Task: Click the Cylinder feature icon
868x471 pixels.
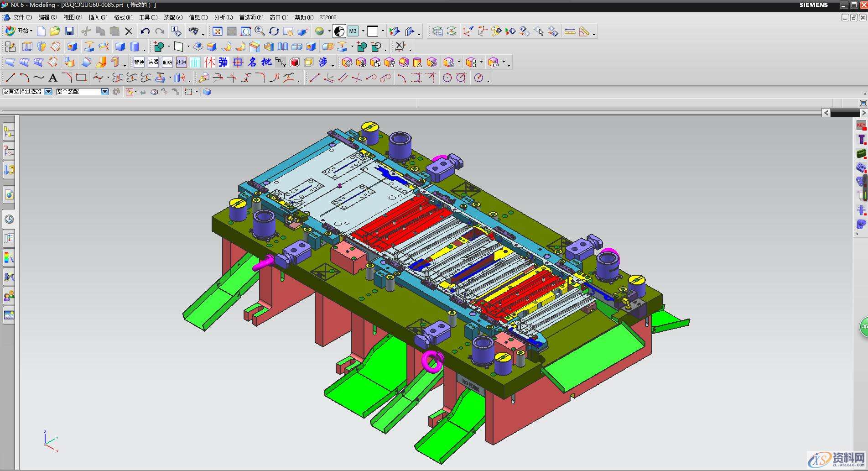Action: (x=135, y=47)
